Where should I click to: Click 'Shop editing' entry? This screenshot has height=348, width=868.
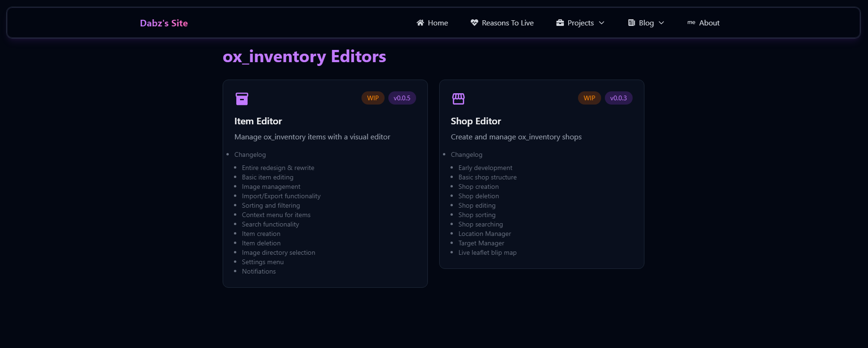pos(477,205)
